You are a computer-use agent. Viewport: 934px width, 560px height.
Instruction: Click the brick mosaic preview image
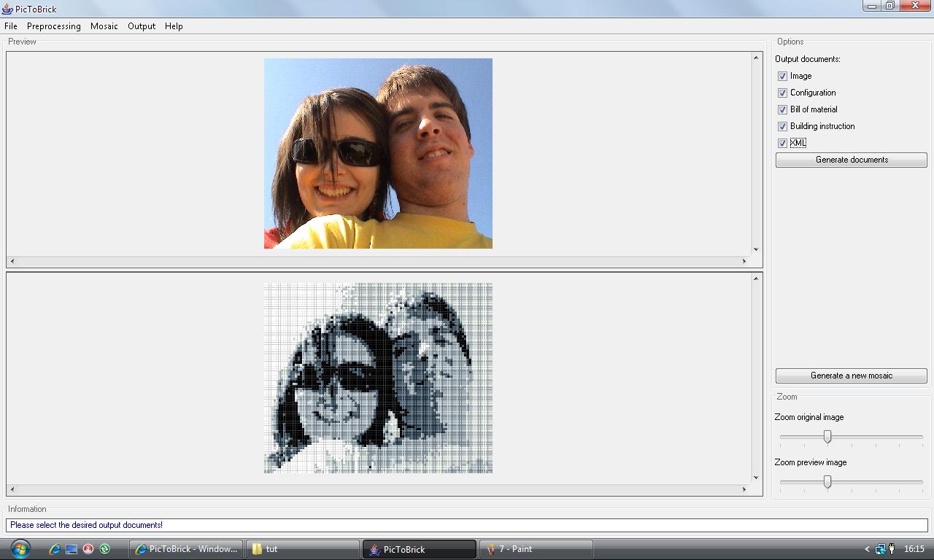[x=378, y=378]
